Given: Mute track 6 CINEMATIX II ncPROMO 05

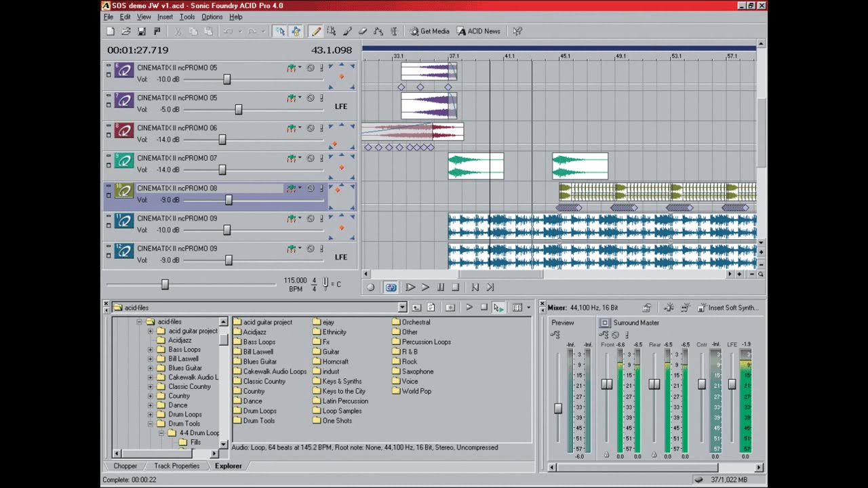Looking at the screenshot, I should pos(311,68).
